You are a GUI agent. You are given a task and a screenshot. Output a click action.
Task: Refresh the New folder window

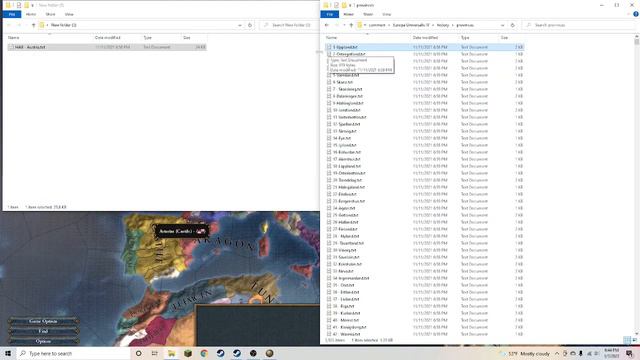tap(250, 25)
